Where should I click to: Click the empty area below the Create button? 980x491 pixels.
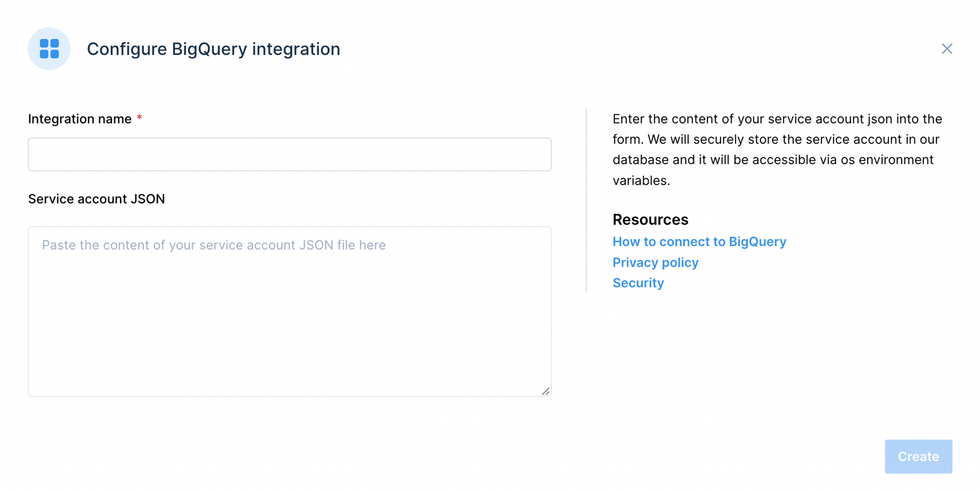(918, 485)
